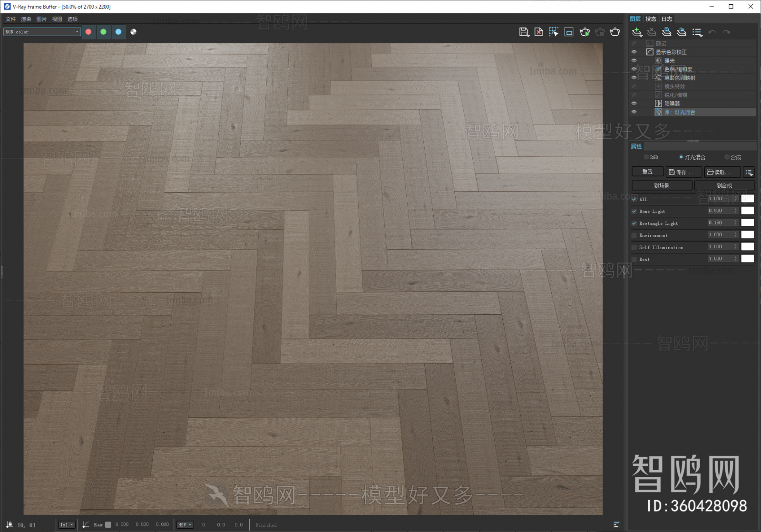Clear the frame buffer image
This screenshot has height=532, width=761.
coord(539,32)
